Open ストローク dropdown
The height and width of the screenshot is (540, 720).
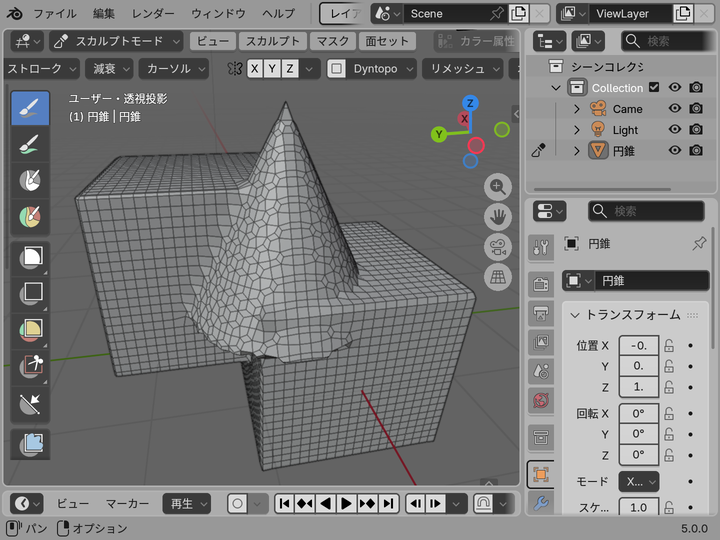tap(41, 69)
